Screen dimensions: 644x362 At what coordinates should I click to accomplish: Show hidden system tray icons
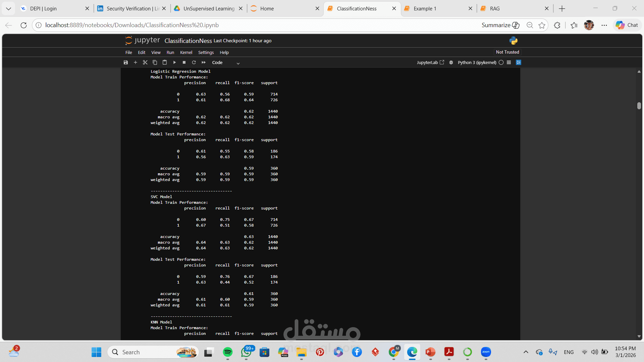click(x=526, y=352)
